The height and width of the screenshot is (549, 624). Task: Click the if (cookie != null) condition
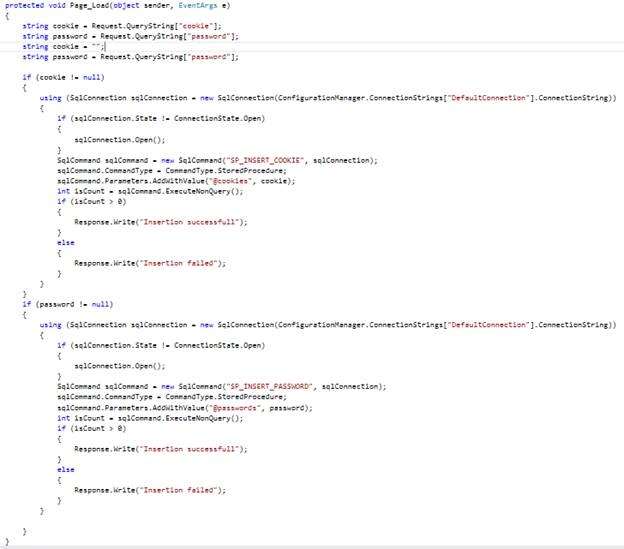pos(63,77)
